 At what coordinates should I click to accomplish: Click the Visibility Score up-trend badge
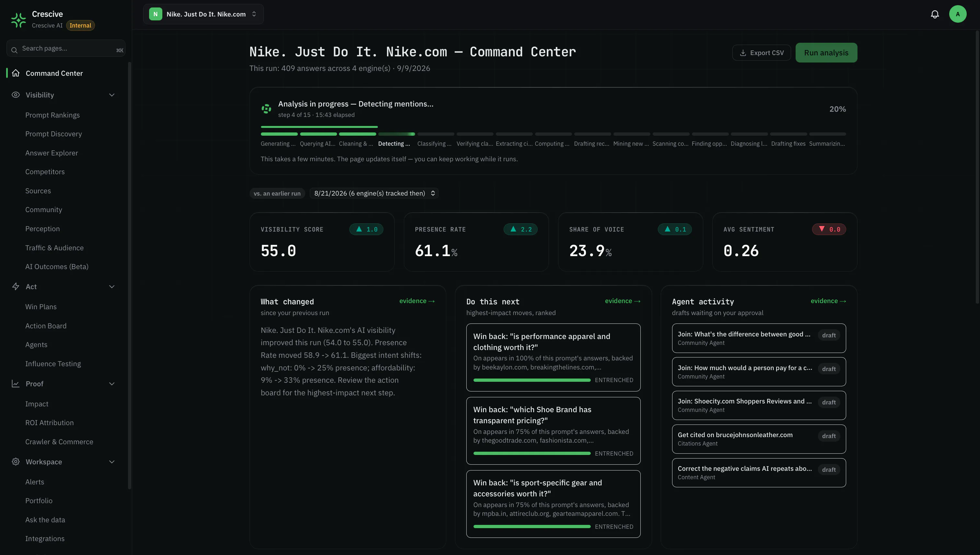click(x=366, y=229)
